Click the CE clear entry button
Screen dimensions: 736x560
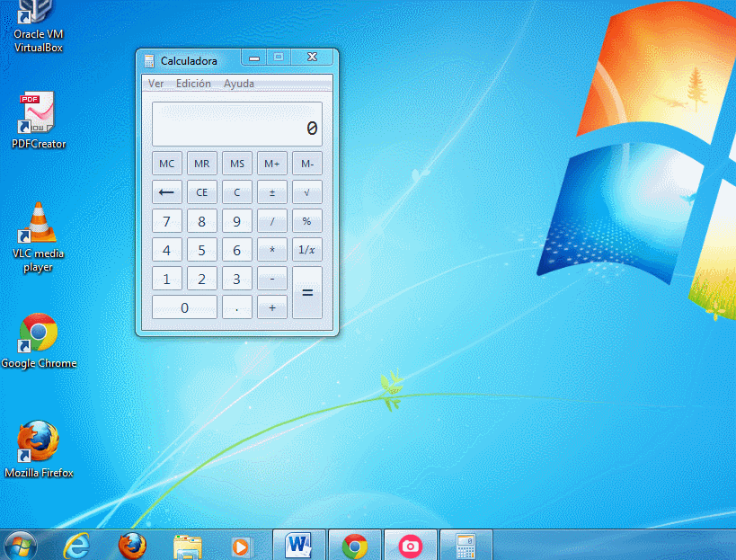202,192
